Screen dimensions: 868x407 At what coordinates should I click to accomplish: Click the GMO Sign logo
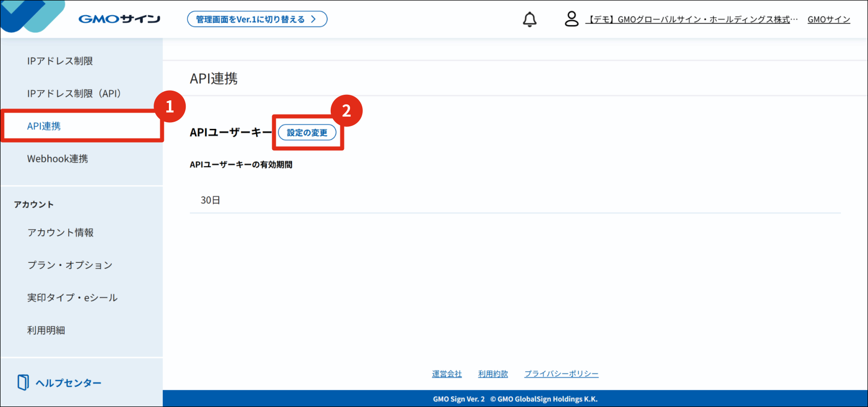[x=120, y=19]
